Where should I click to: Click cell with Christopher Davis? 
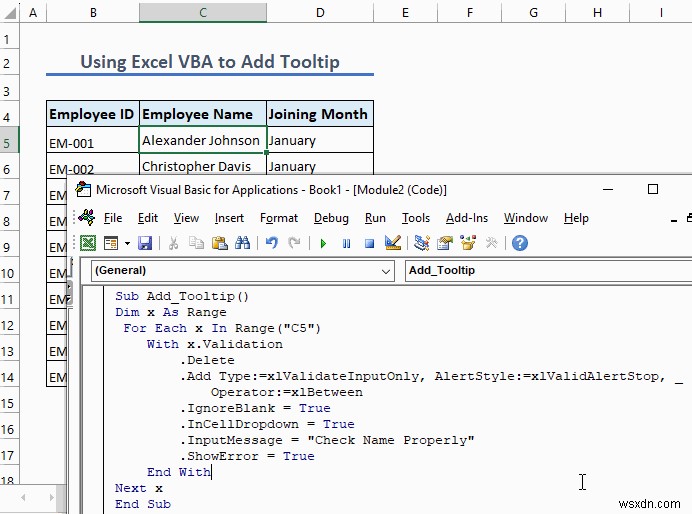[203, 165]
